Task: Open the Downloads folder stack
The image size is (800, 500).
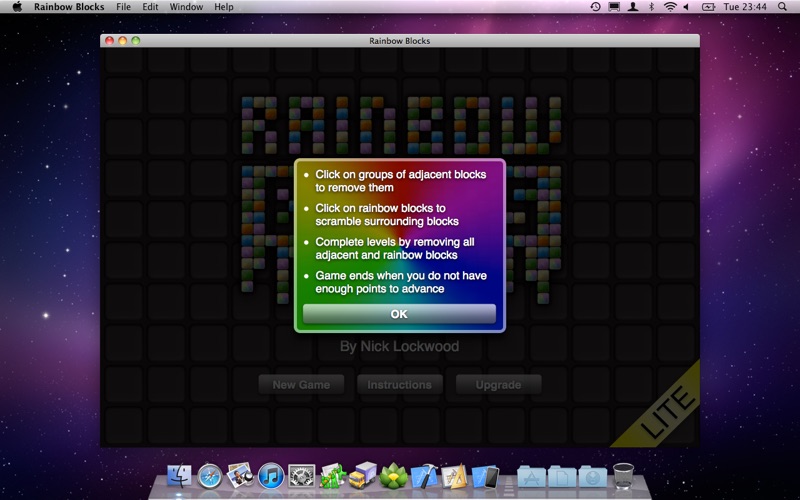Action: 592,477
